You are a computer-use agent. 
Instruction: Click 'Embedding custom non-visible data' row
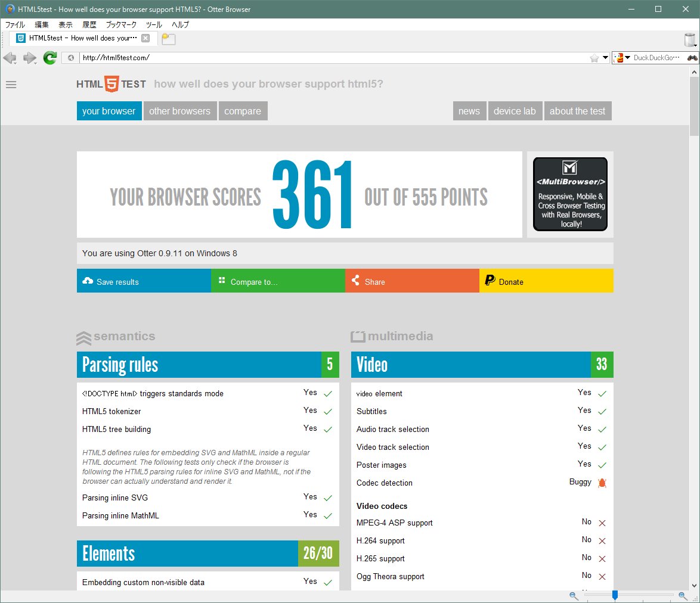click(x=208, y=582)
